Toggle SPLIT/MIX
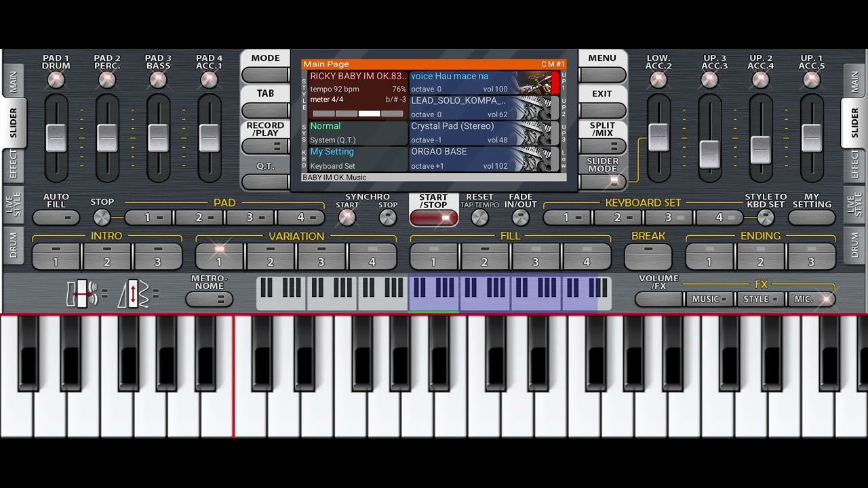The image size is (868, 488). [602, 146]
